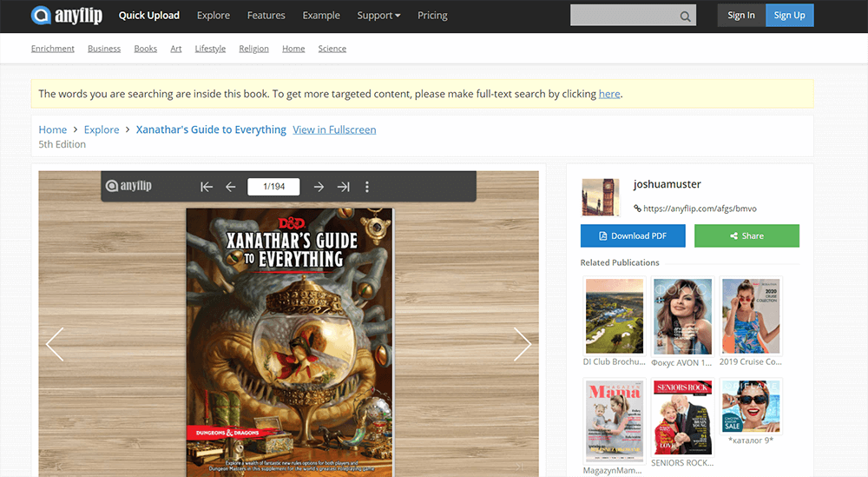Click the joshuamuster profile avatar

click(600, 196)
